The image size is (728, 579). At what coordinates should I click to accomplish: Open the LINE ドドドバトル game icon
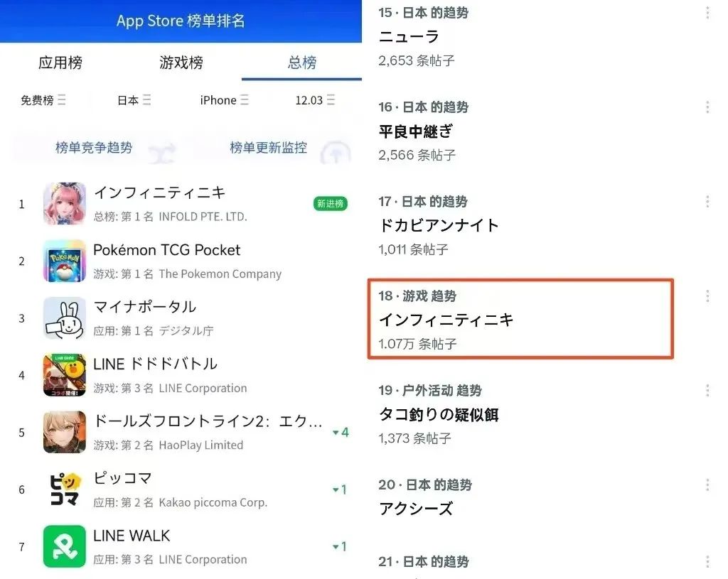pyautogui.click(x=64, y=374)
